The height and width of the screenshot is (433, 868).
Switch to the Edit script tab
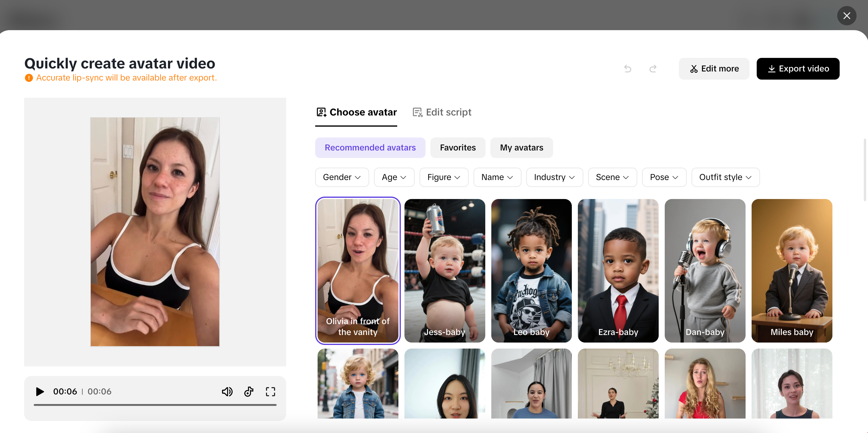pos(442,112)
